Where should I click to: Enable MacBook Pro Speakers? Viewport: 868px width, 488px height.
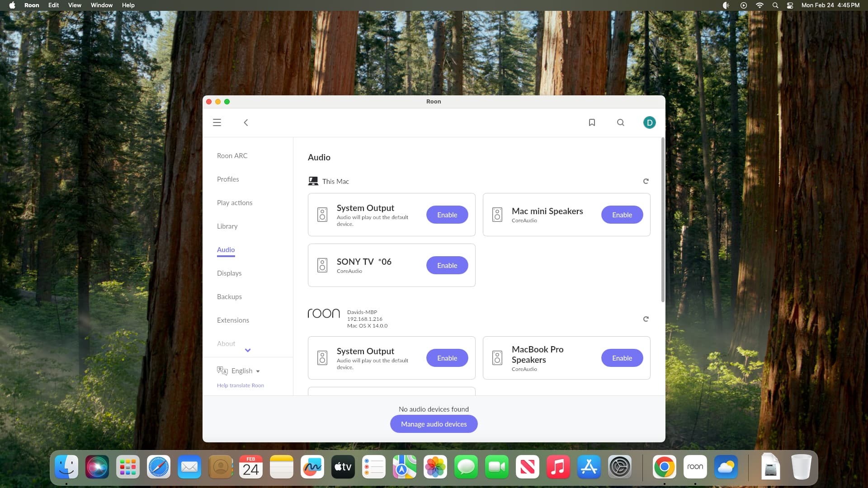[622, 358]
